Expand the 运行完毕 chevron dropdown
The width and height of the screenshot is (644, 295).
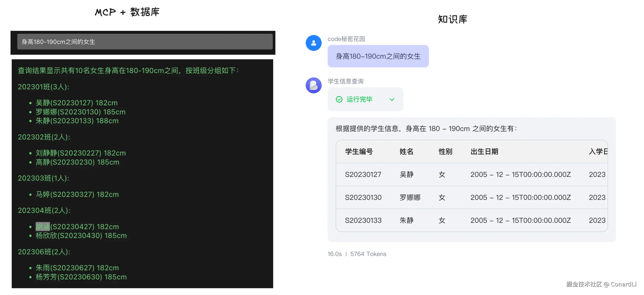[392, 99]
